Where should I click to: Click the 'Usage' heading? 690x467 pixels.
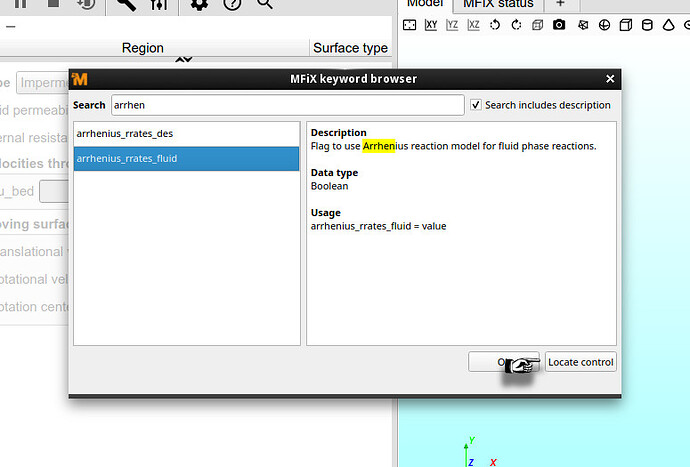(326, 213)
